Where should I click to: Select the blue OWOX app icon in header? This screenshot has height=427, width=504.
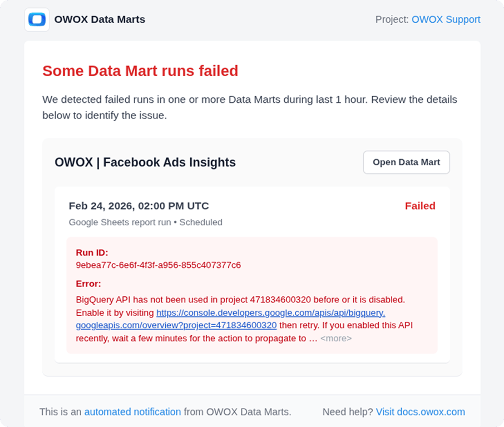point(37,19)
